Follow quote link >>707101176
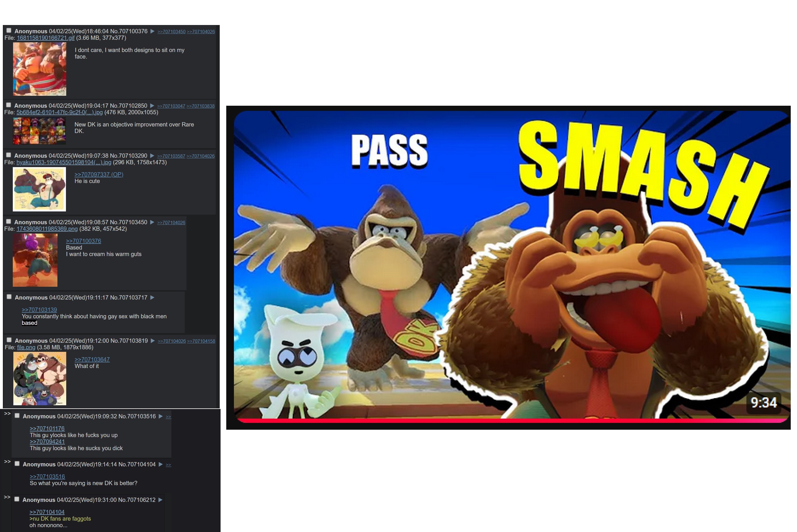This screenshot has width=797, height=532. [47, 429]
